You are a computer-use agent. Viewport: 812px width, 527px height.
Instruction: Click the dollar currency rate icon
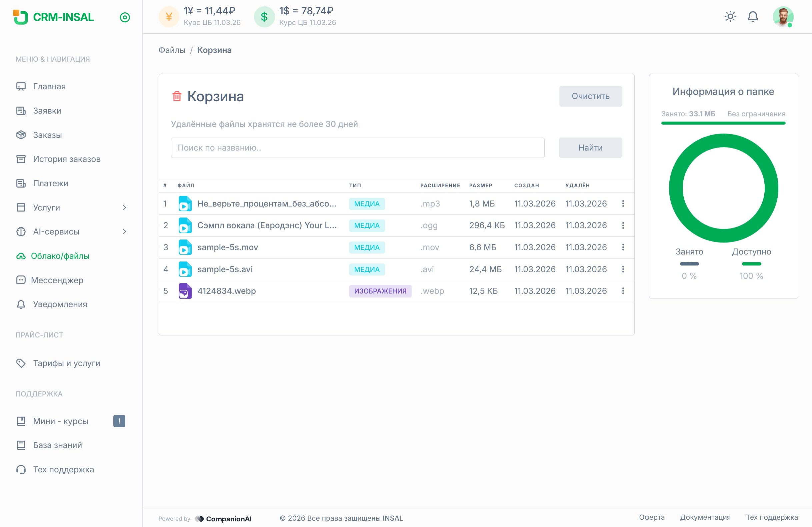pos(264,17)
